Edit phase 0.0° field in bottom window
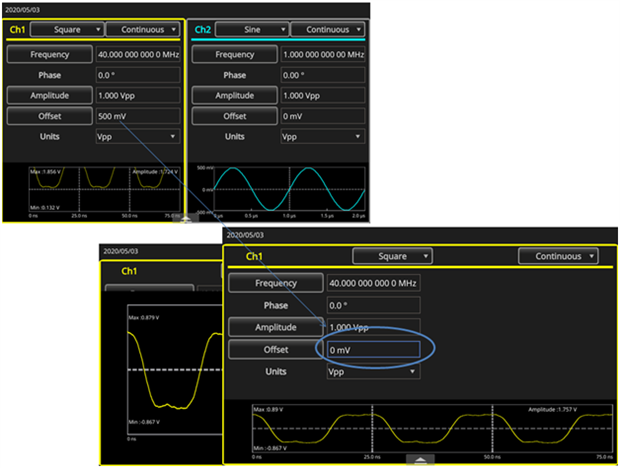The height and width of the screenshot is (468, 620). tap(373, 305)
